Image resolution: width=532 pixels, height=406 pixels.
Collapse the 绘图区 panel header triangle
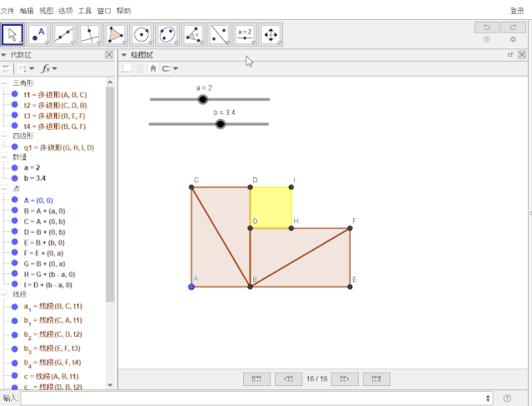(x=124, y=55)
